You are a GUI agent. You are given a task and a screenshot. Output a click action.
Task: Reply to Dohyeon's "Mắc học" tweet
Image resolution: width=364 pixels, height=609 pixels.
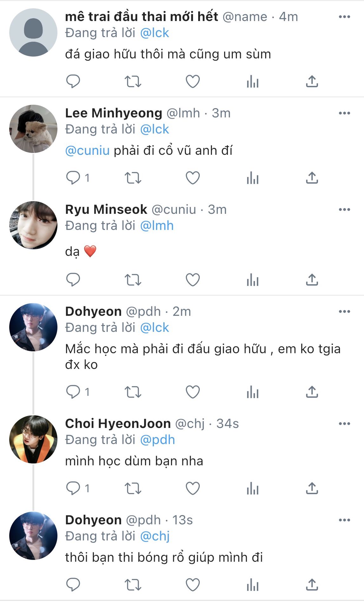[73, 392]
